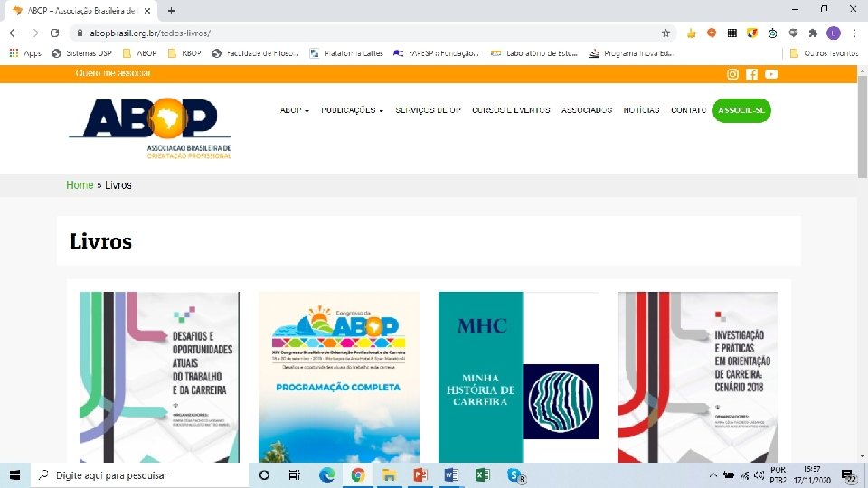Click the thumbs-up extension icon
This screenshot has height=488, width=868.
click(x=692, y=33)
